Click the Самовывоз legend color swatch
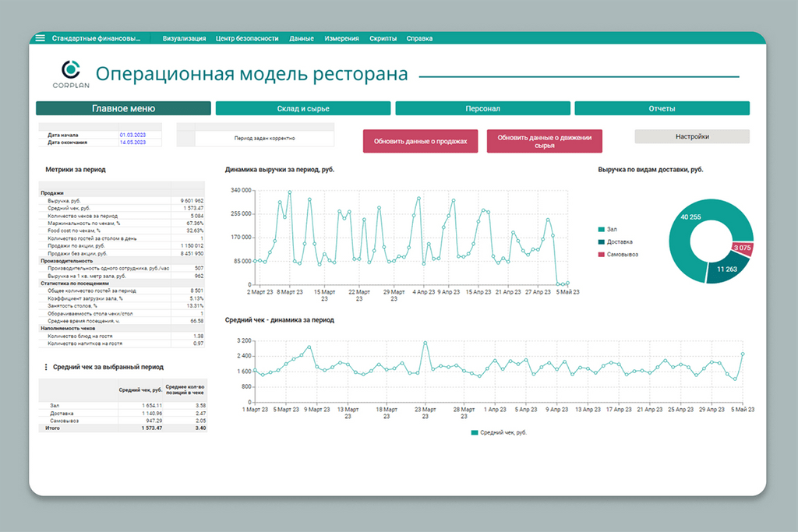Viewport: 798px width, 532px height. 602,255
